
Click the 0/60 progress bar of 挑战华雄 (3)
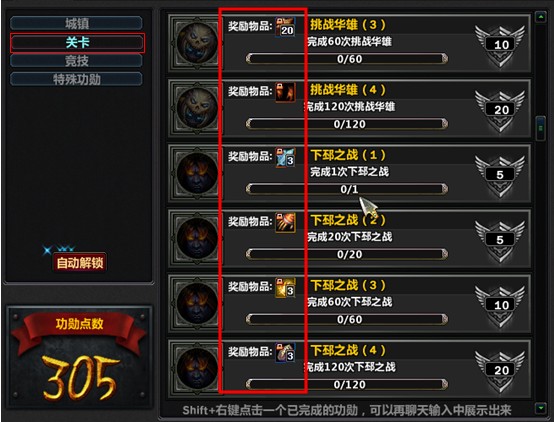pos(347,59)
